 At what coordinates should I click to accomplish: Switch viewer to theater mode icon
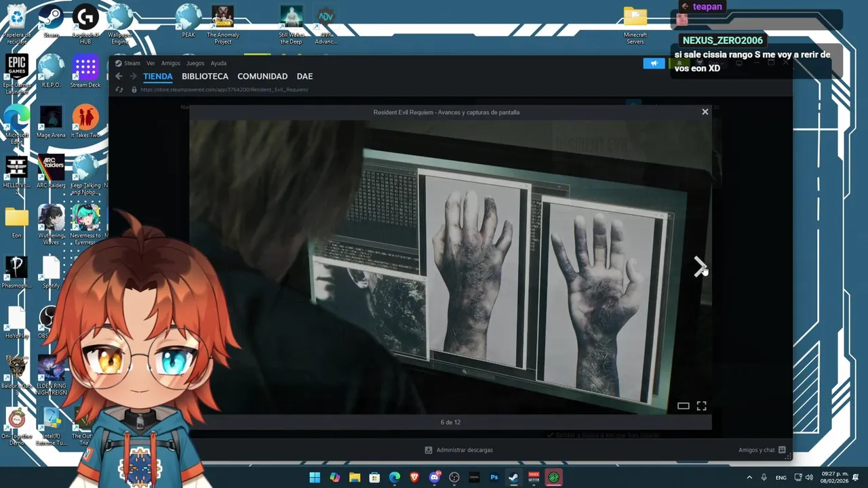[x=683, y=406]
